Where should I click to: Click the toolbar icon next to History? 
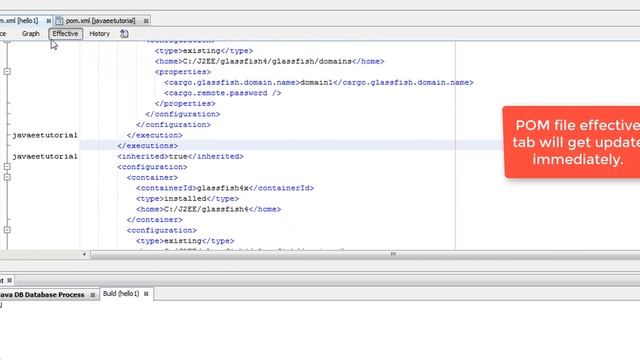pyautogui.click(x=124, y=34)
